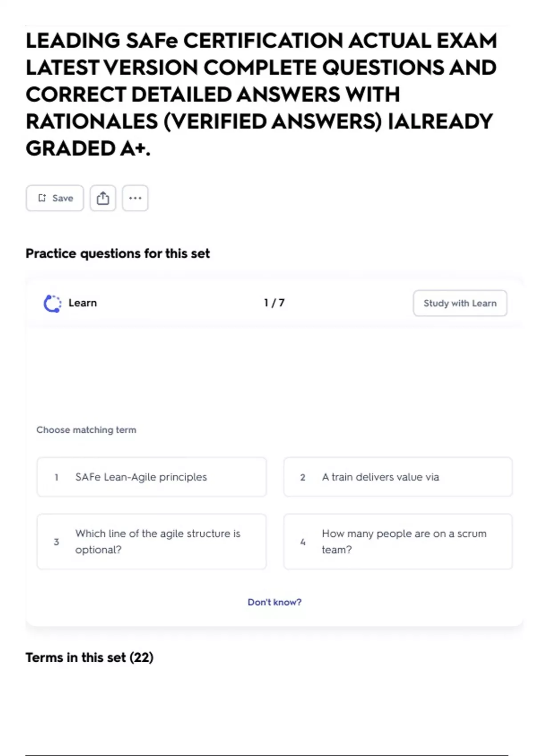The image size is (534, 756).
Task: Click the number 3 badge on answer card
Action: click(x=57, y=542)
